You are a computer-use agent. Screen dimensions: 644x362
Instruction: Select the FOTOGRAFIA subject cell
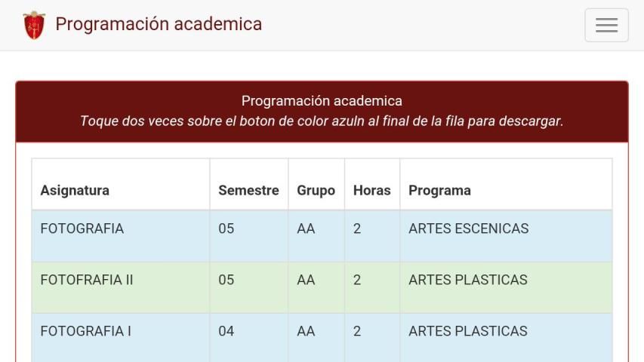coord(82,229)
